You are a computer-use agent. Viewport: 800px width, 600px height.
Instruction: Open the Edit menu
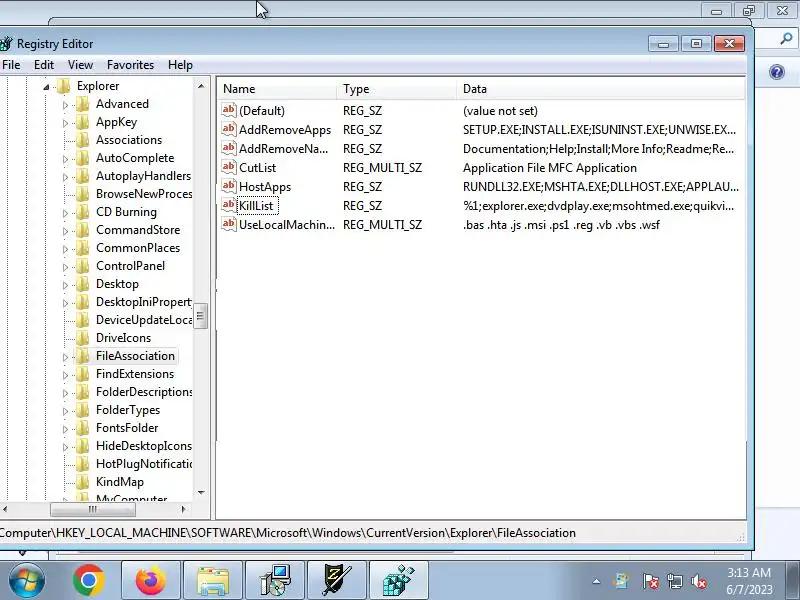44,65
